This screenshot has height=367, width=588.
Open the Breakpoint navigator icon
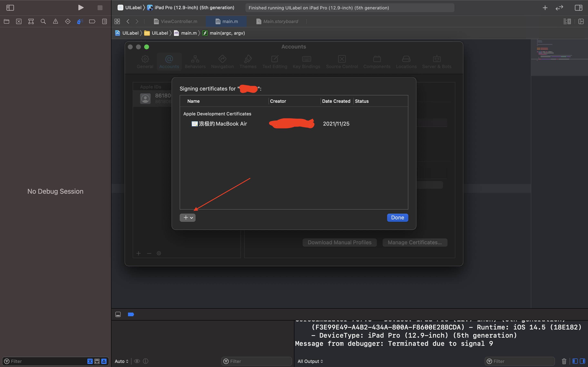click(x=92, y=22)
